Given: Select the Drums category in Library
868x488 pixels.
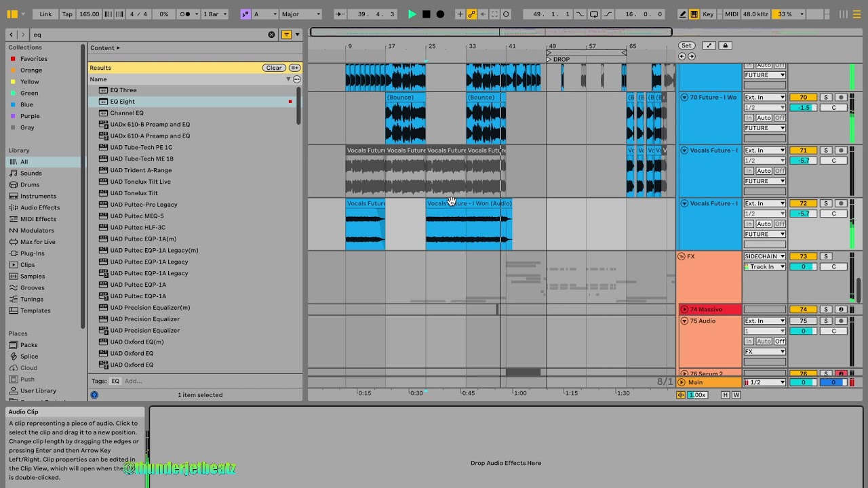Looking at the screenshot, I should pyautogui.click(x=30, y=184).
